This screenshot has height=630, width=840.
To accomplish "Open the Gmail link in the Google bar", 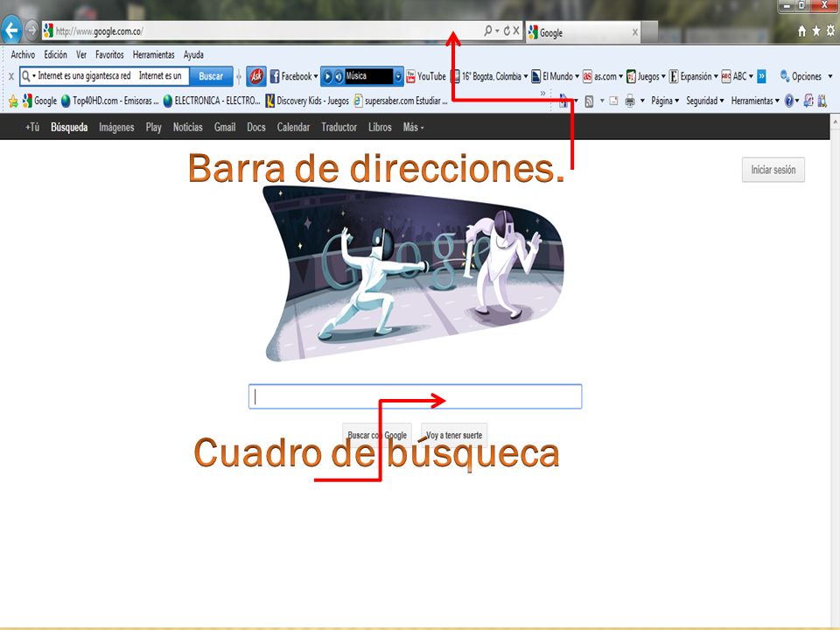I will coord(225,128).
